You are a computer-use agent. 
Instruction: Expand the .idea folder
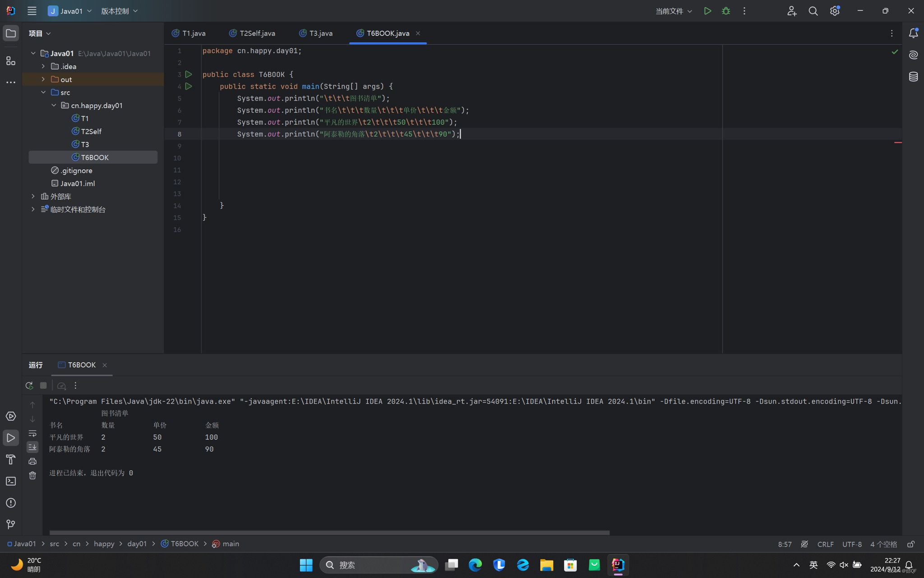[x=43, y=66]
